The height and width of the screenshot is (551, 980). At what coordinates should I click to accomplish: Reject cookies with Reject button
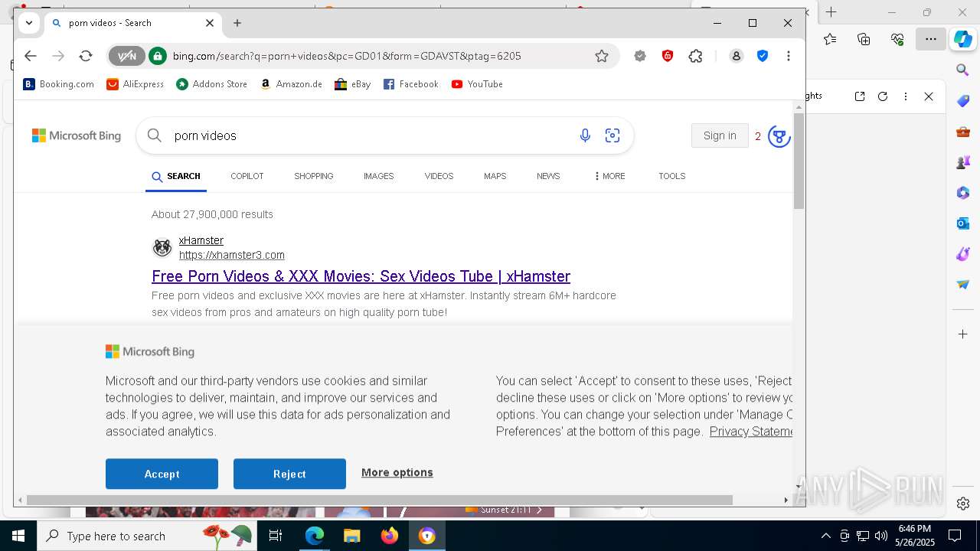click(289, 474)
